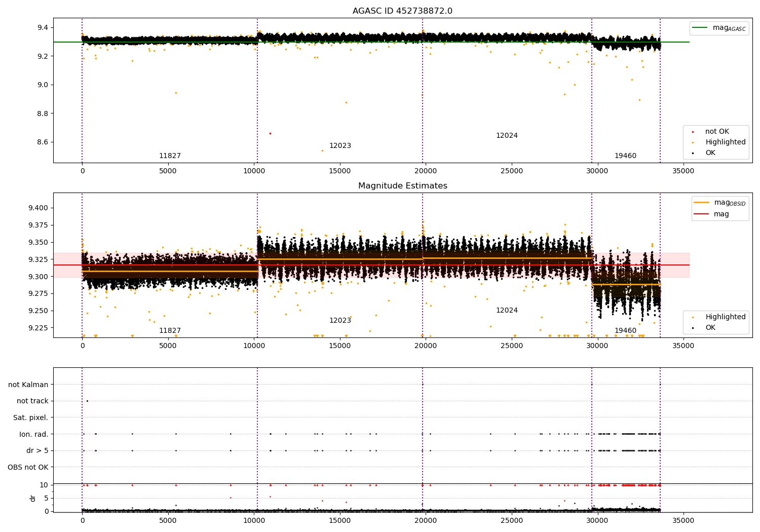The image size is (760, 532).
Task: Click the red horizontal mag line in Magnitude Estimates
Action: 371,265
